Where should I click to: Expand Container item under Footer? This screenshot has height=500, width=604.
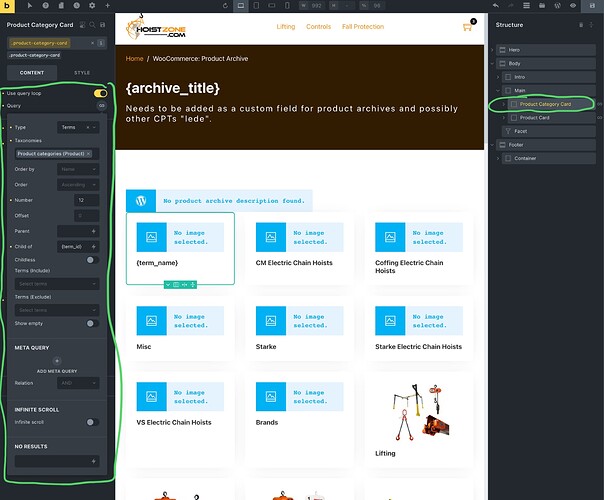click(x=498, y=158)
